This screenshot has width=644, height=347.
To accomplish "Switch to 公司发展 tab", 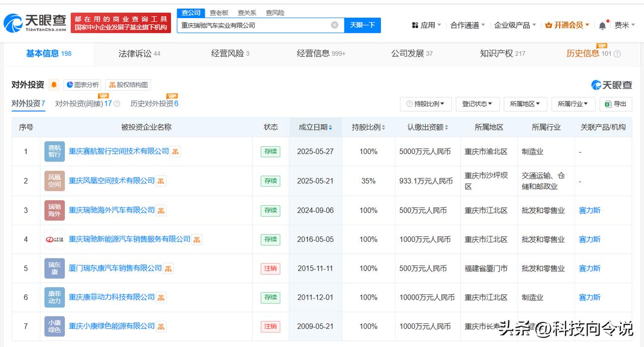I will coord(412,53).
